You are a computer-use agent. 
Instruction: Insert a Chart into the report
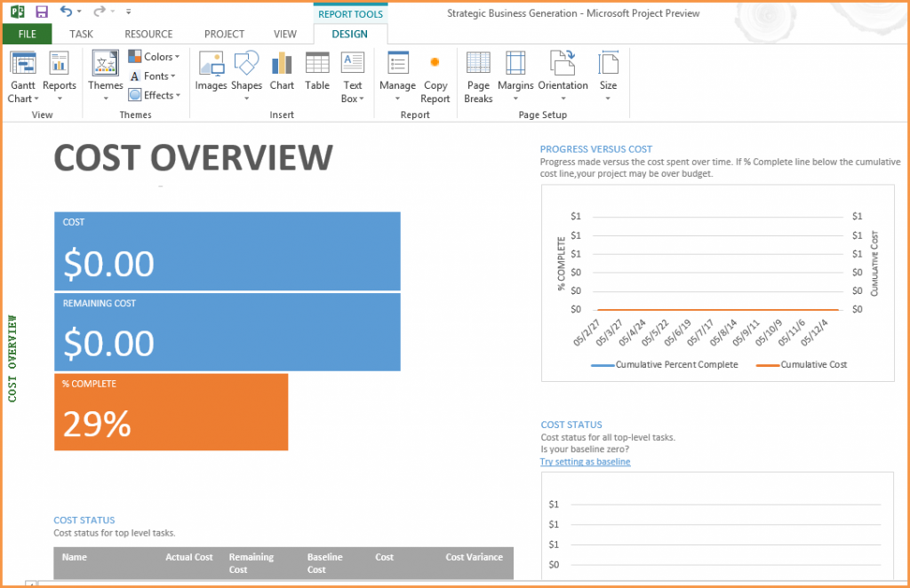[282, 63]
